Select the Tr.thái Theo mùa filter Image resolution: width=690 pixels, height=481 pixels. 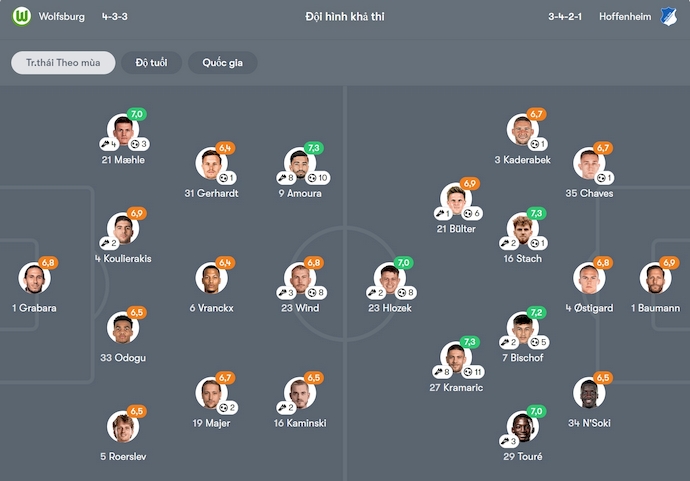click(x=63, y=63)
